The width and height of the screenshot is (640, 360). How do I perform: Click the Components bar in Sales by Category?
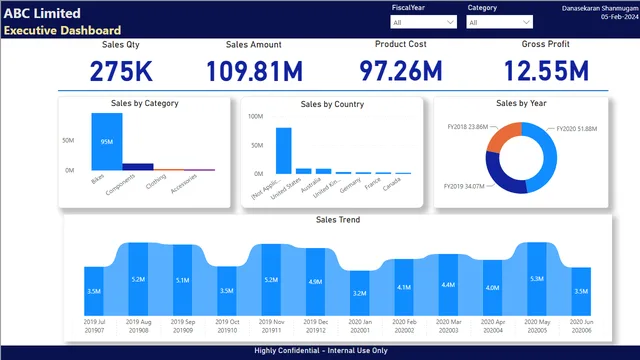pyautogui.click(x=138, y=167)
